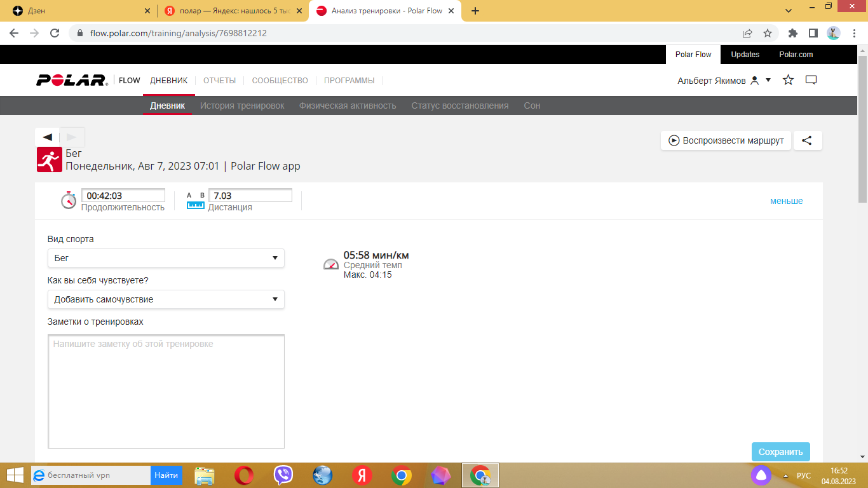Click the red running sport icon
This screenshot has height=488, width=868.
click(x=49, y=159)
